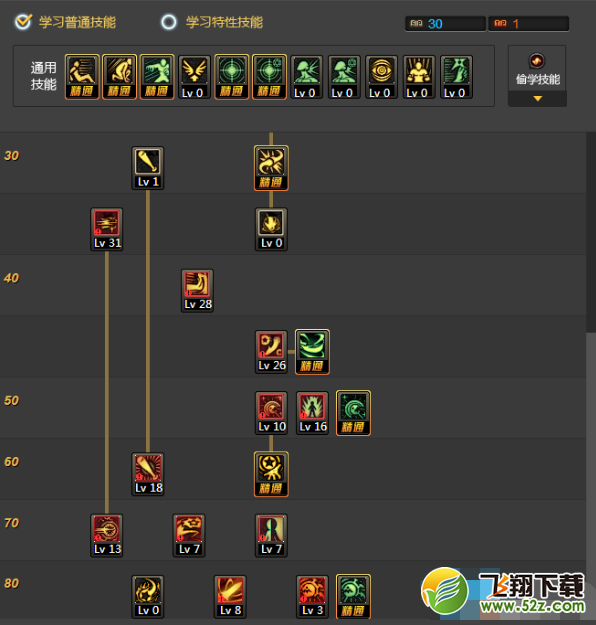Viewport: 596px width, 625px height.
Task: Click the Lv 26 skill icon
Action: pyautogui.click(x=271, y=352)
